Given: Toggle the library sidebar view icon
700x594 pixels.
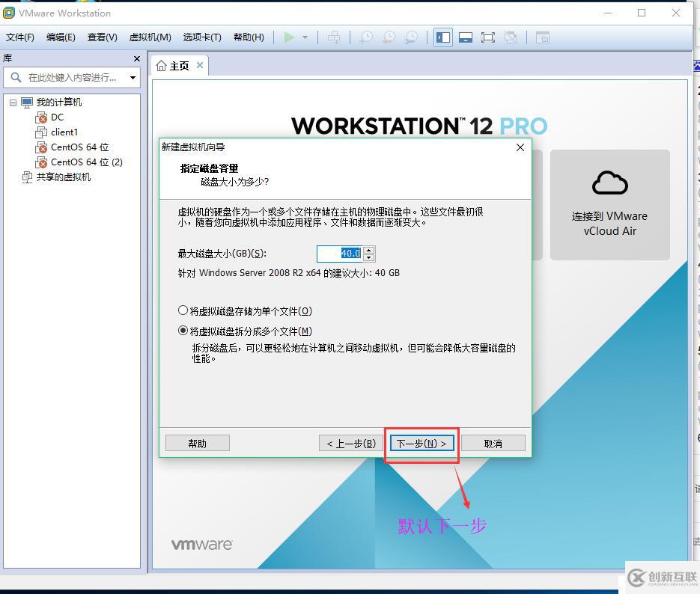Looking at the screenshot, I should pos(443,37).
